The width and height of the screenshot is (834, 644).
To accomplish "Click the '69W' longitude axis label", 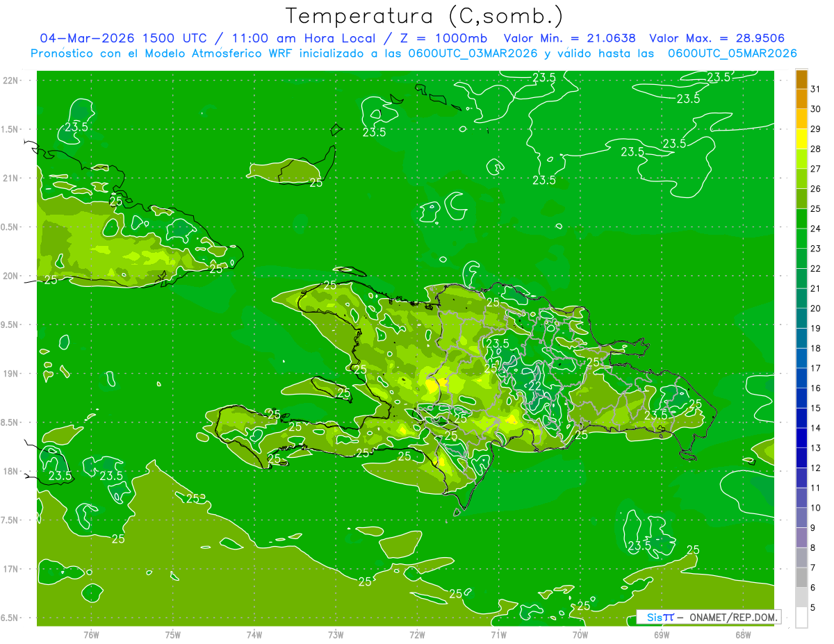I will (662, 634).
